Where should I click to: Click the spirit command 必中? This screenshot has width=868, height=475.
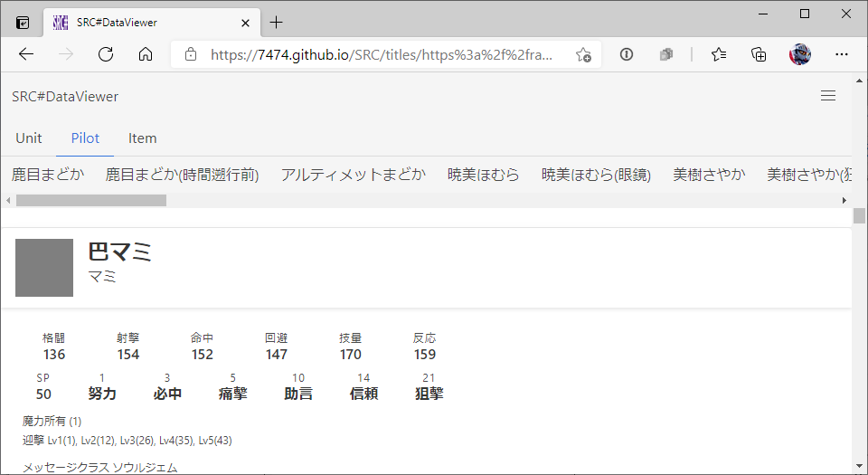pyautogui.click(x=167, y=394)
